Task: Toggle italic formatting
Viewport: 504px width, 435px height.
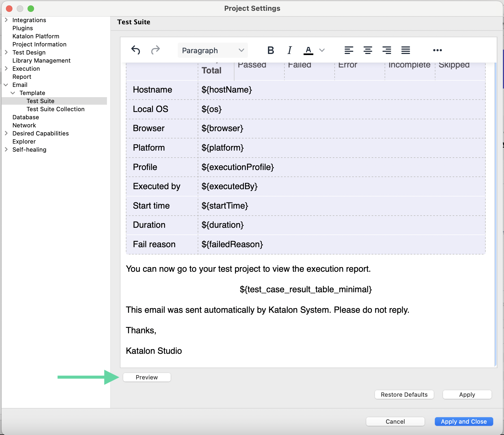Action: click(x=290, y=50)
